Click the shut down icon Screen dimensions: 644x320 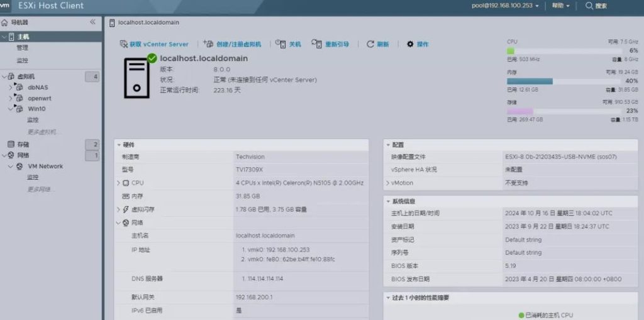[x=280, y=43]
